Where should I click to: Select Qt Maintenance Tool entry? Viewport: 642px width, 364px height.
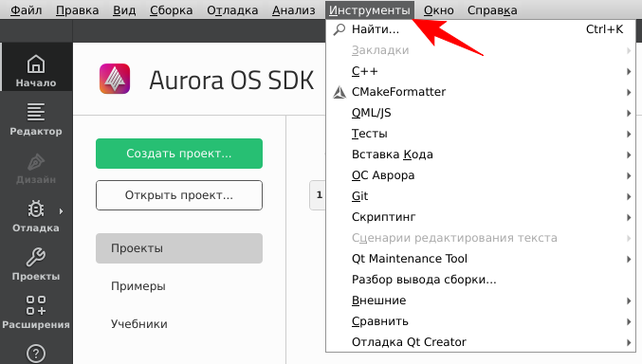pyautogui.click(x=481, y=259)
